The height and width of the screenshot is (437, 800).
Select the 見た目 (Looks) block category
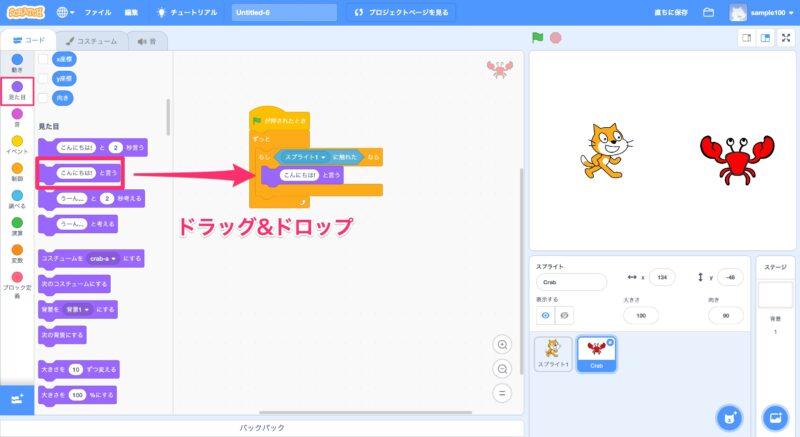point(17,90)
